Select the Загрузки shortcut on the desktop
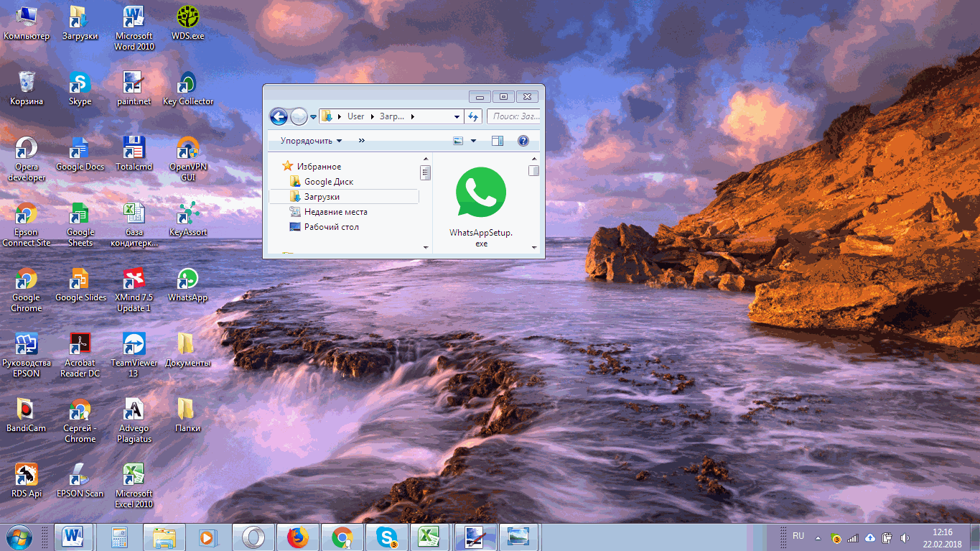Image resolution: width=980 pixels, height=551 pixels. click(x=80, y=23)
